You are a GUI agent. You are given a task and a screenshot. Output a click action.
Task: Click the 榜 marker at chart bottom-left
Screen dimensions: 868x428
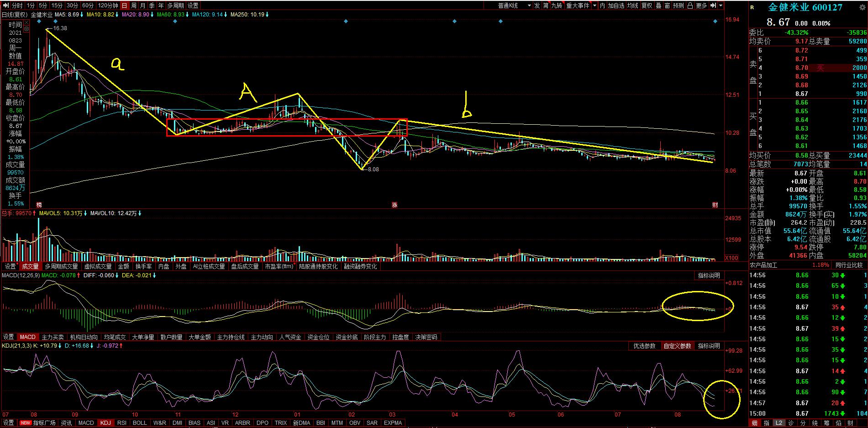click(38, 205)
